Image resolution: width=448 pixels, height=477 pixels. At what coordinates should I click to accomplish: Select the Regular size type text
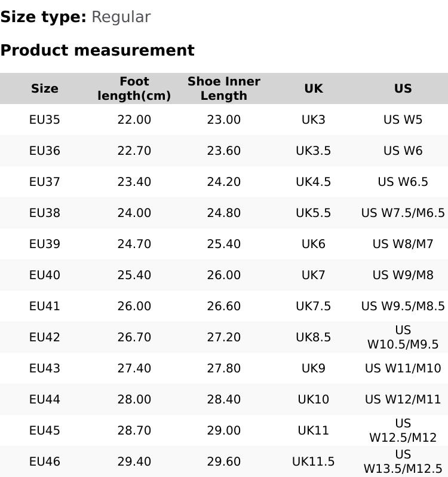tap(121, 17)
